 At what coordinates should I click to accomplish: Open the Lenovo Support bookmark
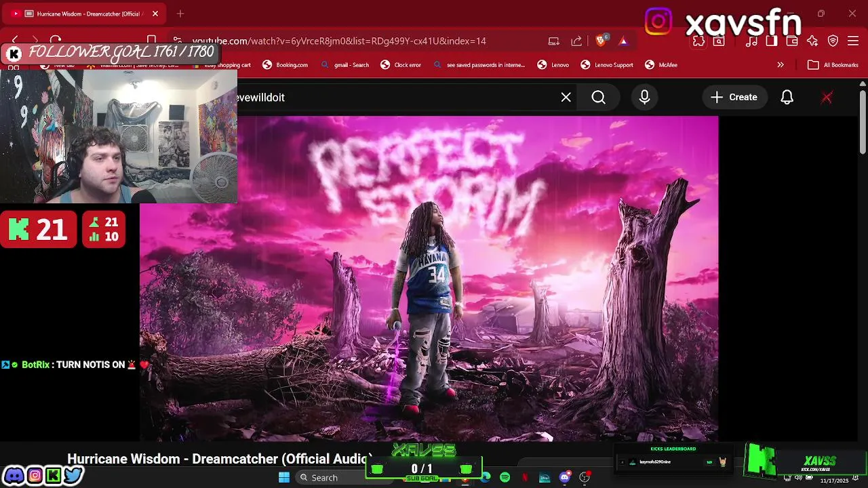tap(607, 65)
